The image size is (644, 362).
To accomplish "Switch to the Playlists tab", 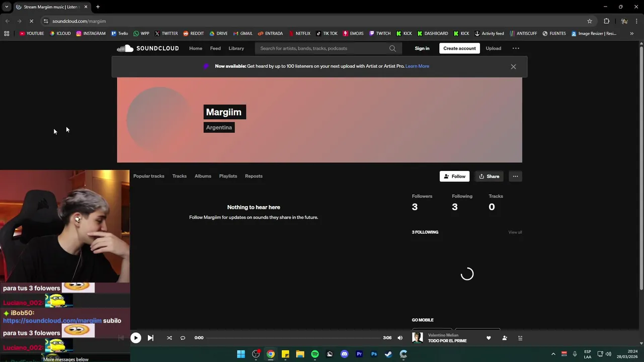I will pos(228,176).
